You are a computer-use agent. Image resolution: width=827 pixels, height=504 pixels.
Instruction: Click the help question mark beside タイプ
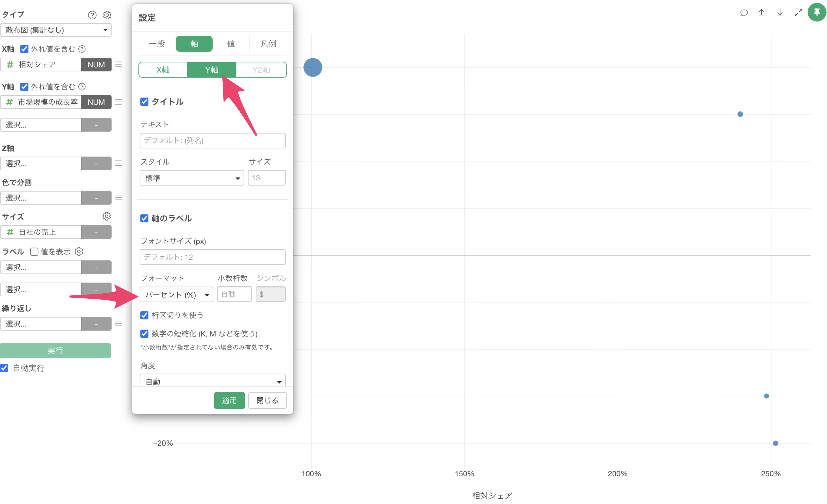92,15
